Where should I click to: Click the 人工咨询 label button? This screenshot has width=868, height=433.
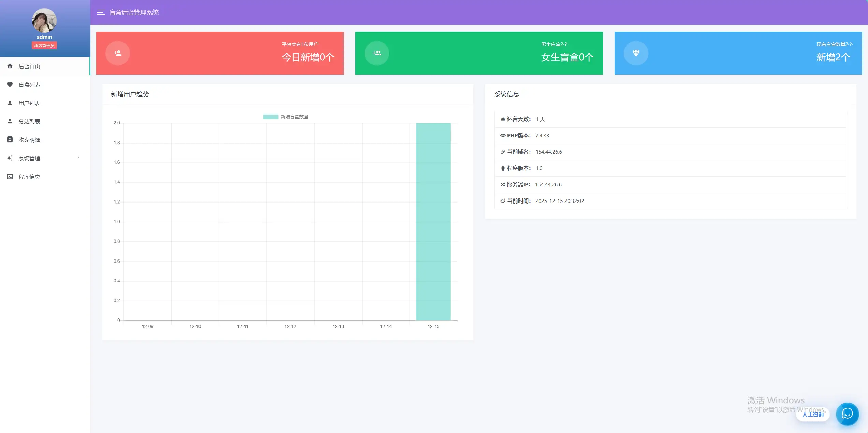click(813, 414)
